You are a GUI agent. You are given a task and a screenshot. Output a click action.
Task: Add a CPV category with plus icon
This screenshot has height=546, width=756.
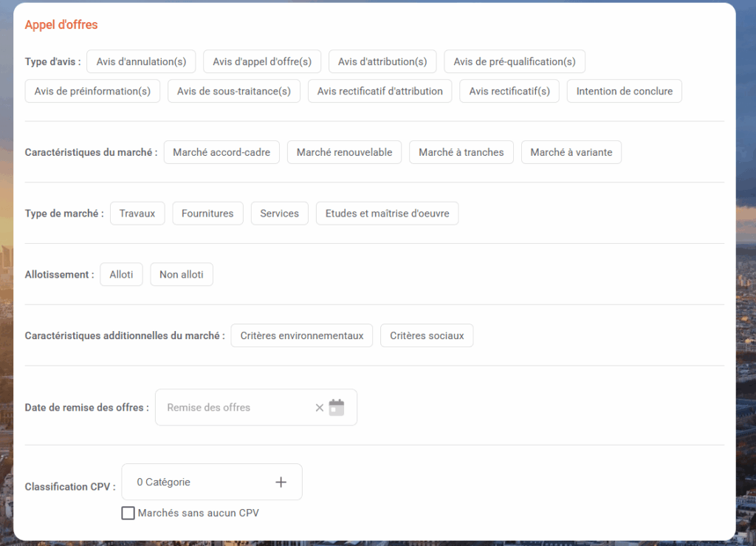281,482
